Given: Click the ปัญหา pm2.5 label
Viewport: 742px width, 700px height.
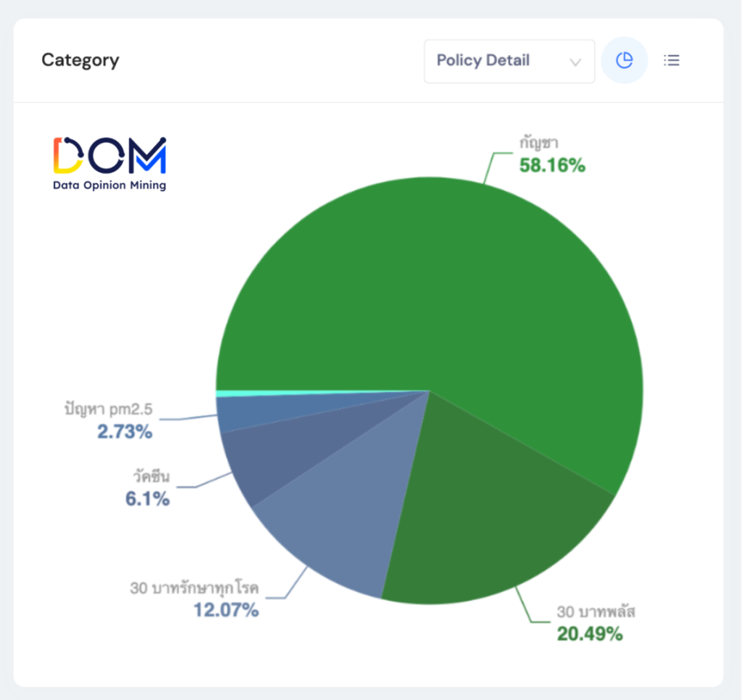Looking at the screenshot, I should 107,410.
